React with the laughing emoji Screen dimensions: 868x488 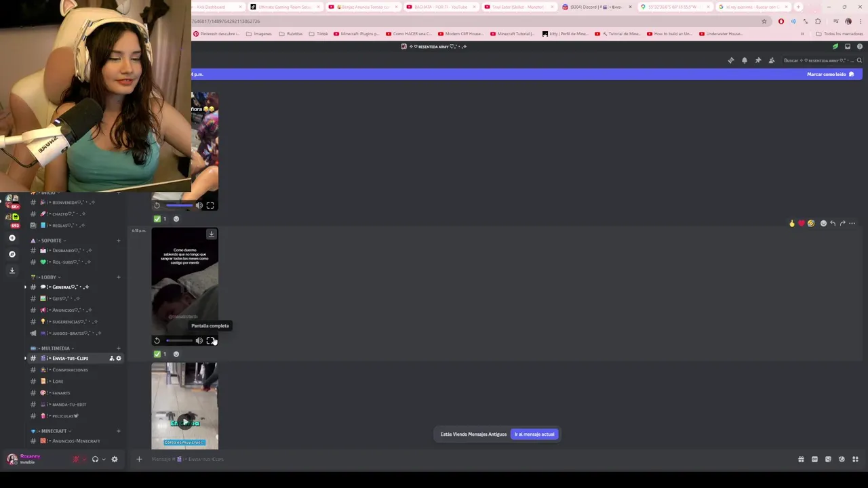point(811,223)
